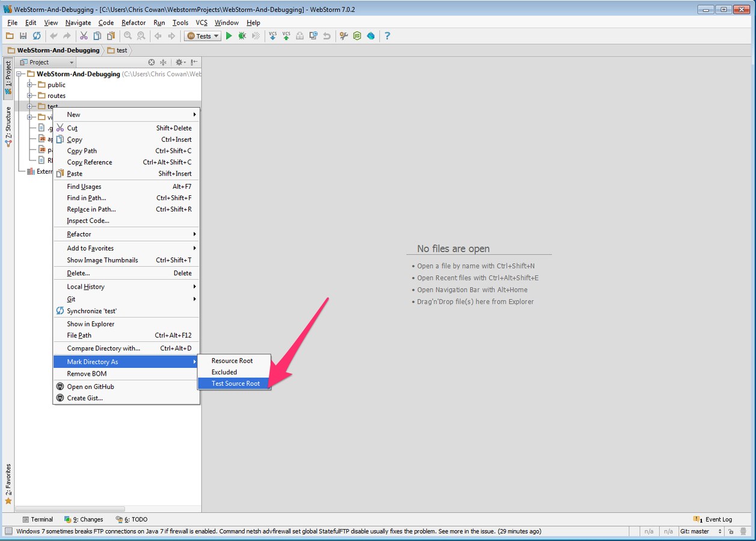Screen dimensions: 756x541
Task: Click the Help question mark icon
Action: (387, 36)
